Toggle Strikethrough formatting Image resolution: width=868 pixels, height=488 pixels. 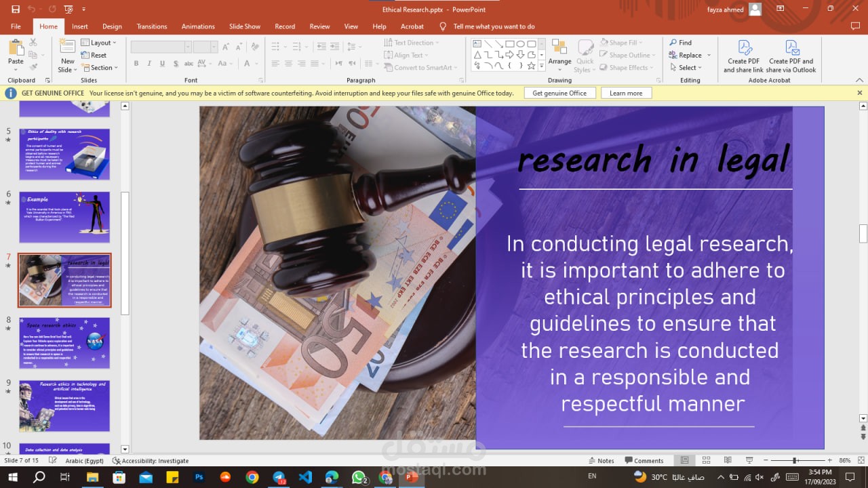[189, 64]
